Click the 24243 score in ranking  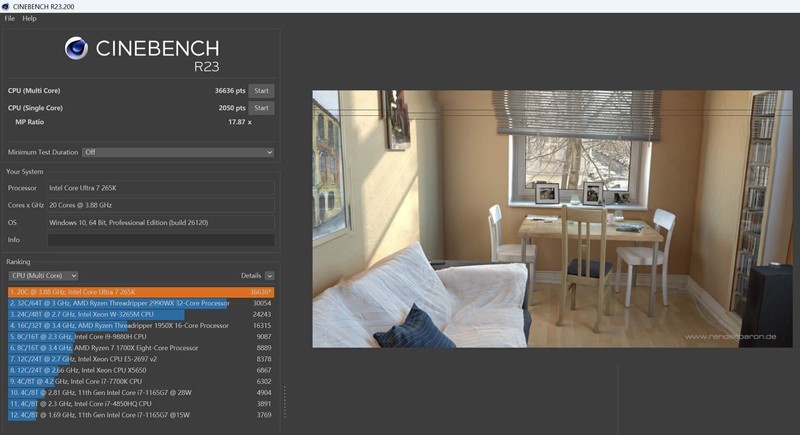(262, 315)
